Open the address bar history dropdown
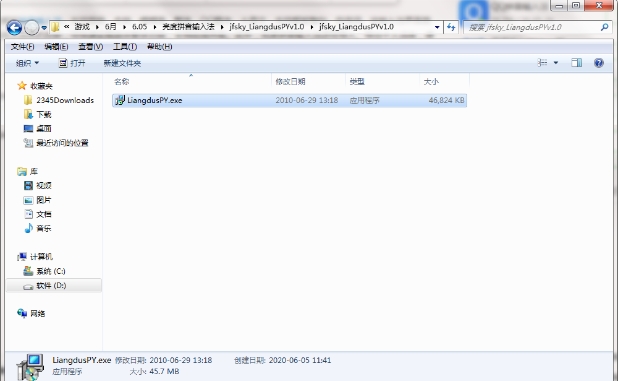Screen dimensions: 619x381 click(x=437, y=27)
